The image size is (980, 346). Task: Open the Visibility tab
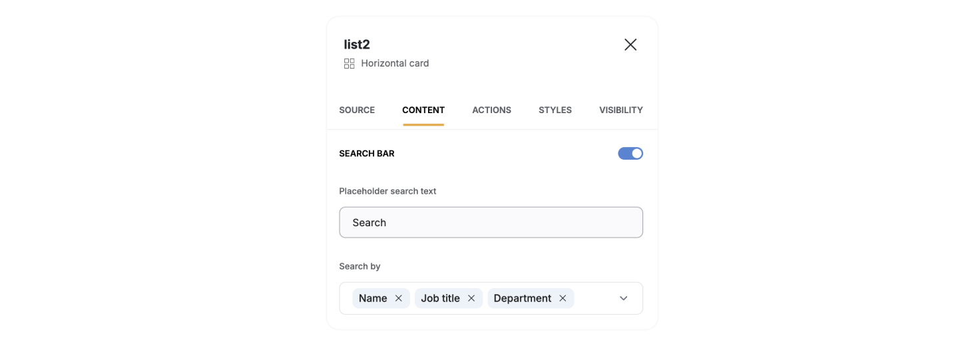[620, 110]
